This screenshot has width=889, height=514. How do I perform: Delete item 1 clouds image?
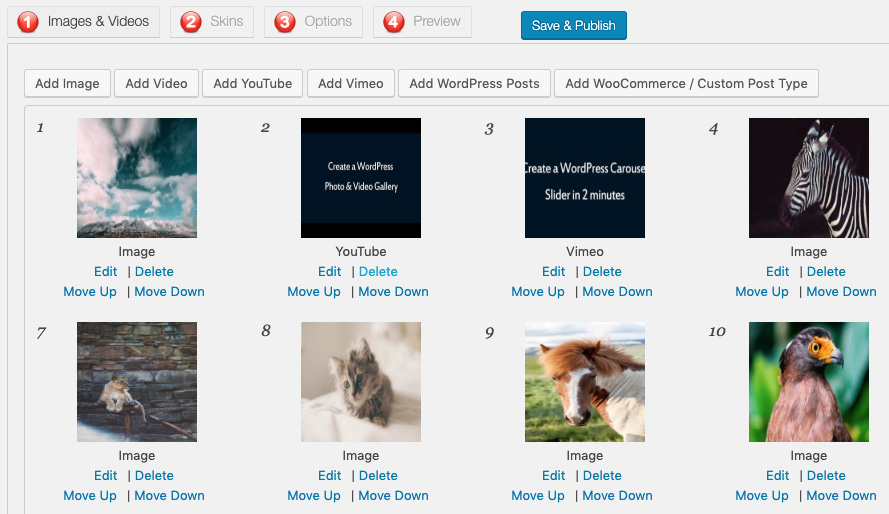tap(154, 271)
